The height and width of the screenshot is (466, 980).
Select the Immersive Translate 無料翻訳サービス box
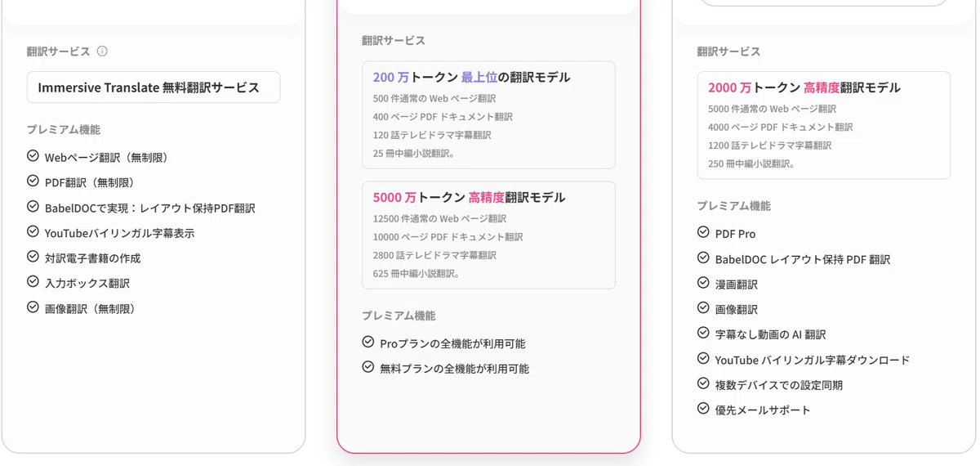coord(154,87)
